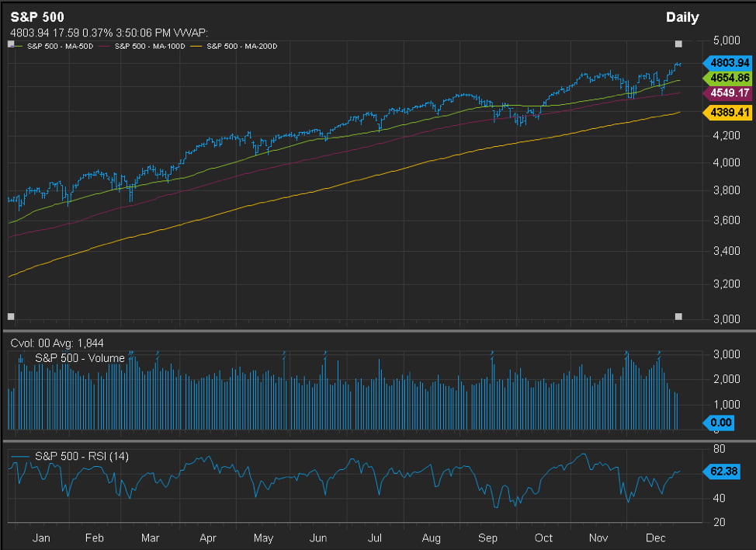The image size is (756, 550).
Task: Click the Oct label on the time axis
Action: pyautogui.click(x=543, y=538)
